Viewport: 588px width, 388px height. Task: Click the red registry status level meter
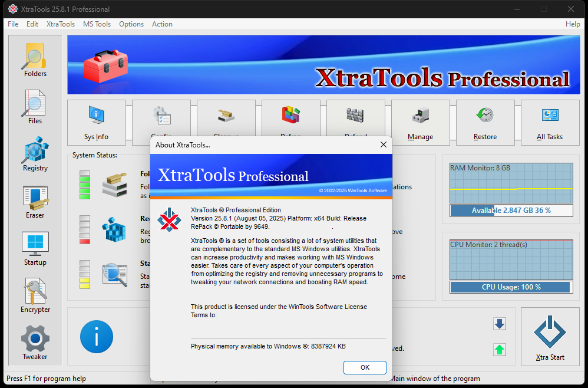(85, 229)
